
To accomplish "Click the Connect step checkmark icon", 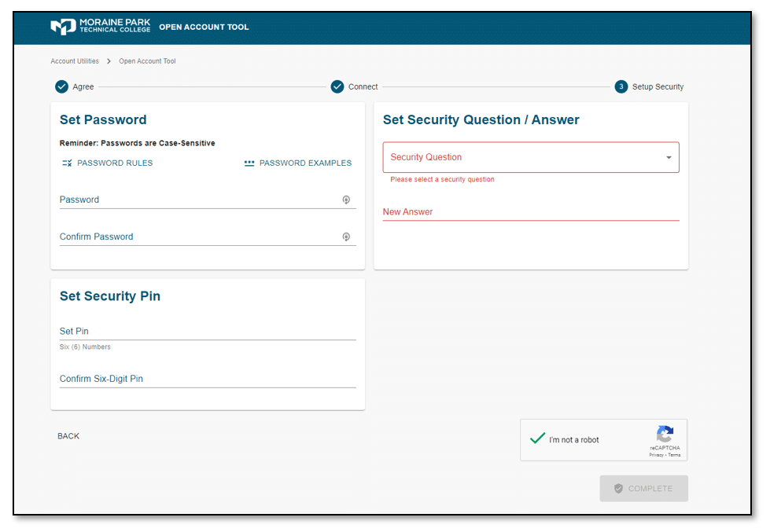I will (337, 86).
